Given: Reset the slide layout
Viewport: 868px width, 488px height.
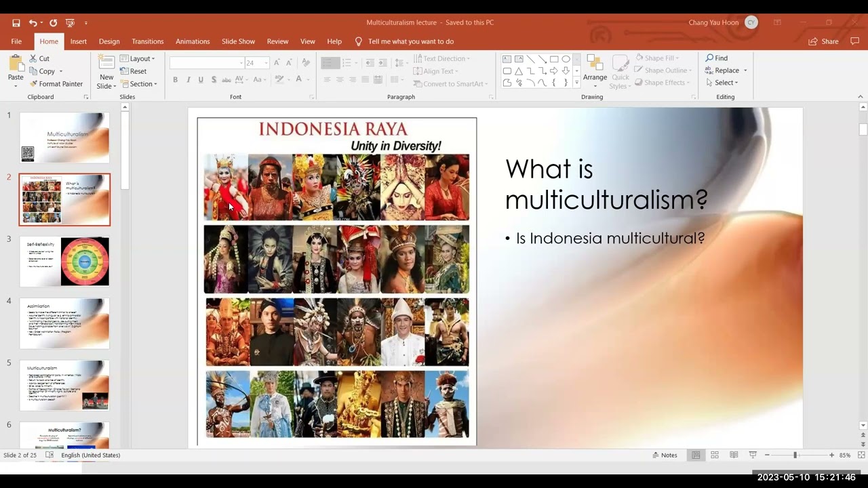Looking at the screenshot, I should (134, 71).
